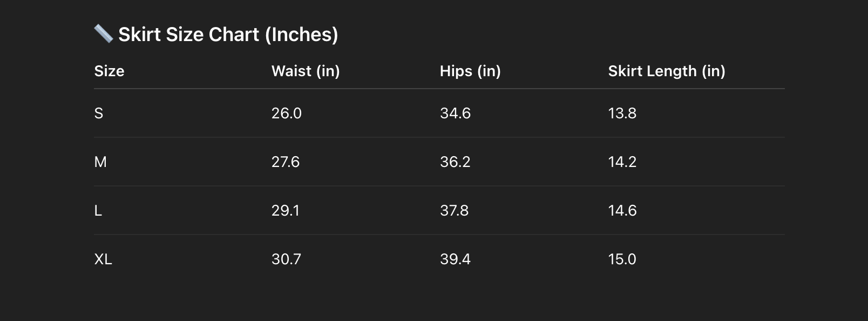Select the 34.6 hips value
This screenshot has width=868, height=321.
point(455,113)
